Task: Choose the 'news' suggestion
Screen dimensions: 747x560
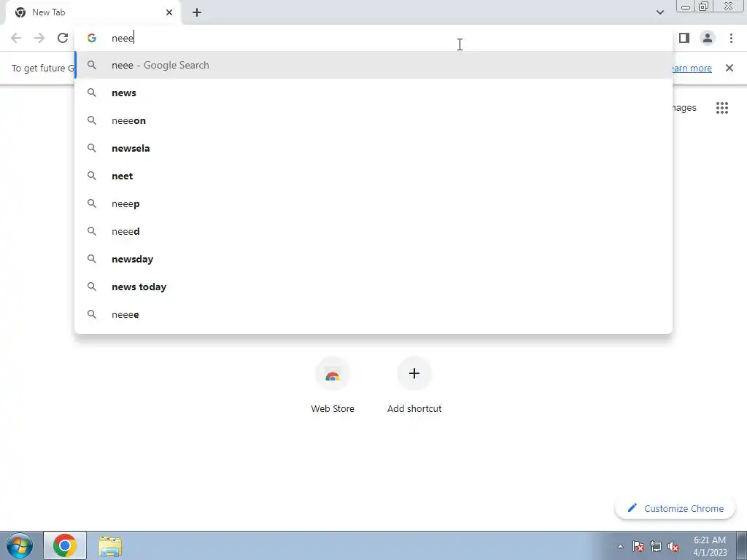Action: [x=373, y=93]
